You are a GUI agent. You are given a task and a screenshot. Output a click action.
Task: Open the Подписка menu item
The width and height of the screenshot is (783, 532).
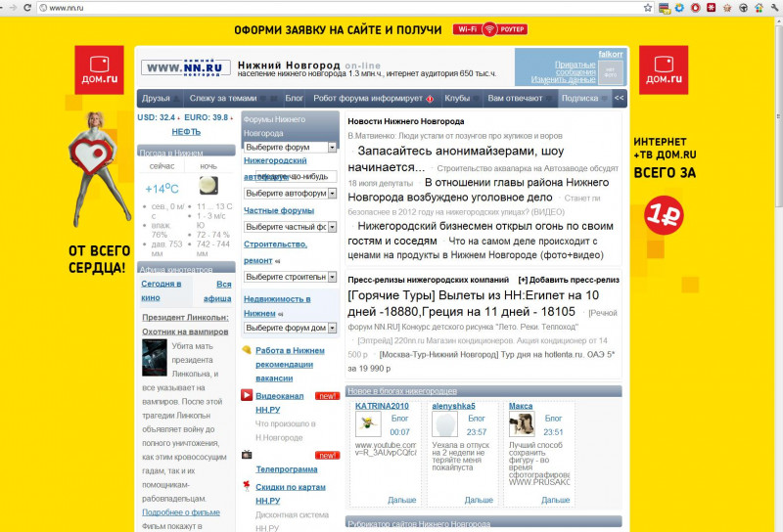tap(579, 99)
